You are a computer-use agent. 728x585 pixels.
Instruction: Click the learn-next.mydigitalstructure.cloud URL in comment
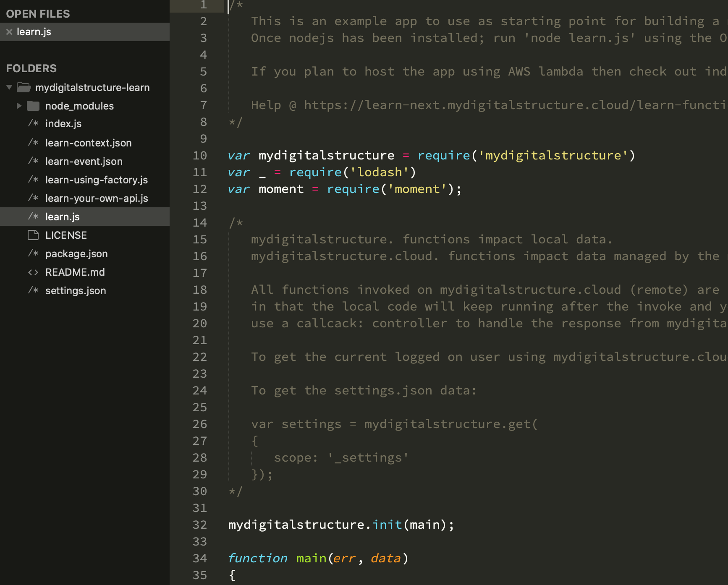[x=516, y=105]
